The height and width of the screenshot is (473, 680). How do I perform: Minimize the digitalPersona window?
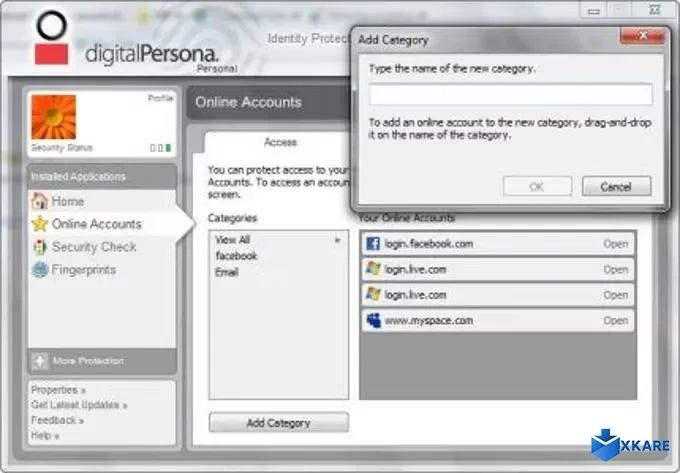point(594,11)
